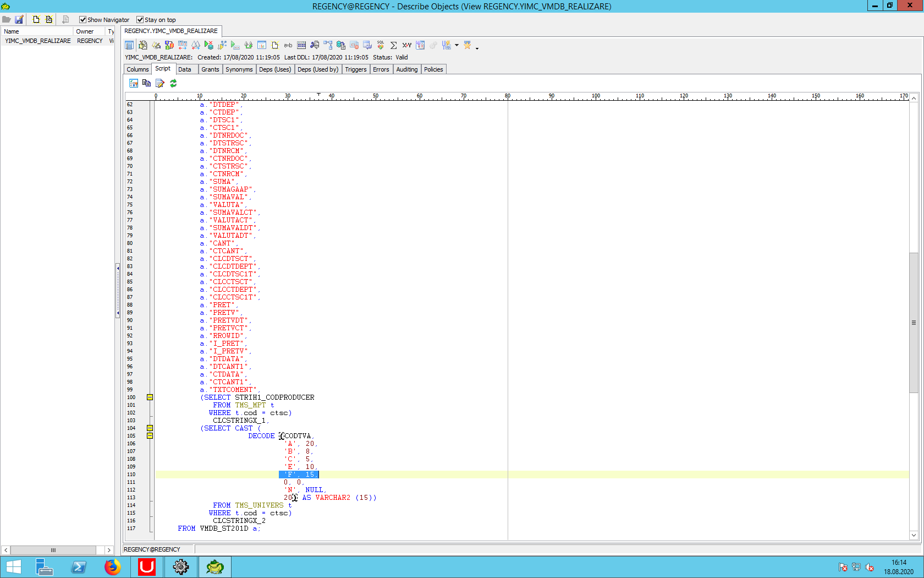Click the edit script with pencil icon
924x578 pixels.
click(160, 83)
